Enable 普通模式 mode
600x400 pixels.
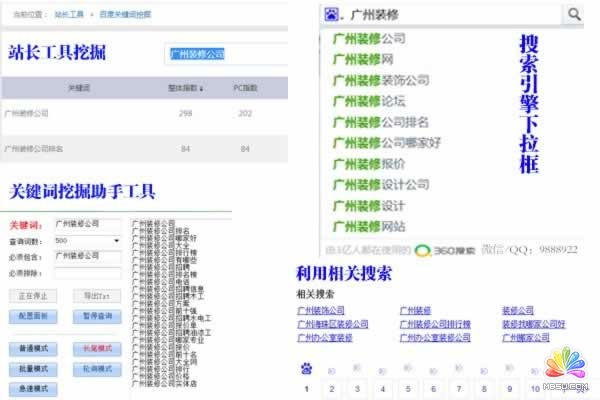32,348
